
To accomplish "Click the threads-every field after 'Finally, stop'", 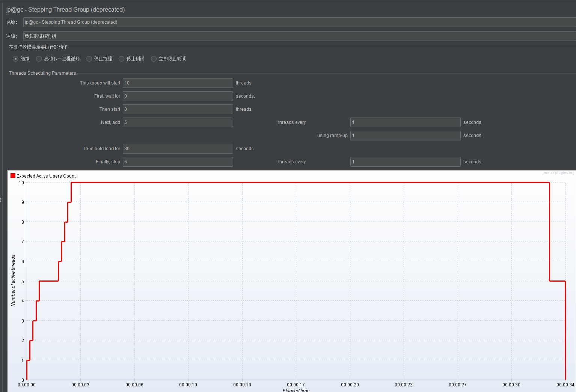I will point(406,162).
